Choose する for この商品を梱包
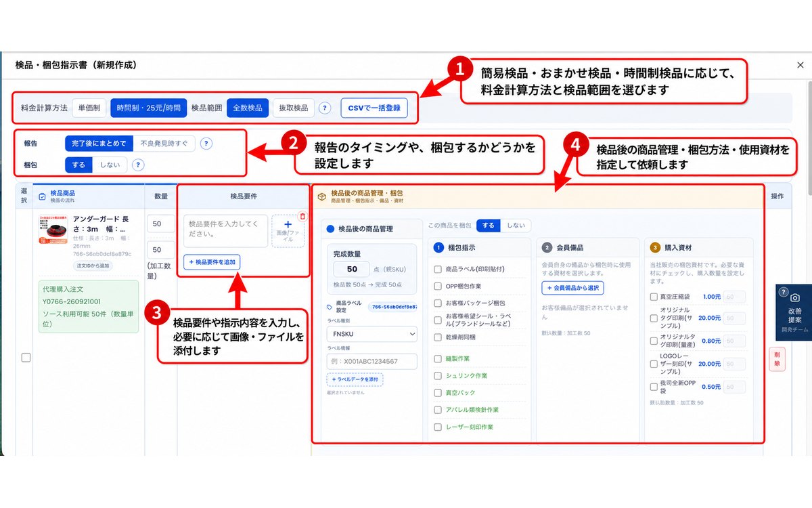Image resolution: width=812 pixels, height=508 pixels. [489, 226]
